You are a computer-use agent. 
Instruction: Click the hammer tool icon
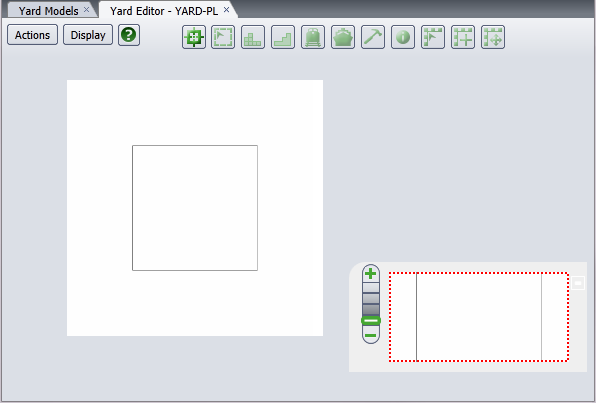point(373,37)
